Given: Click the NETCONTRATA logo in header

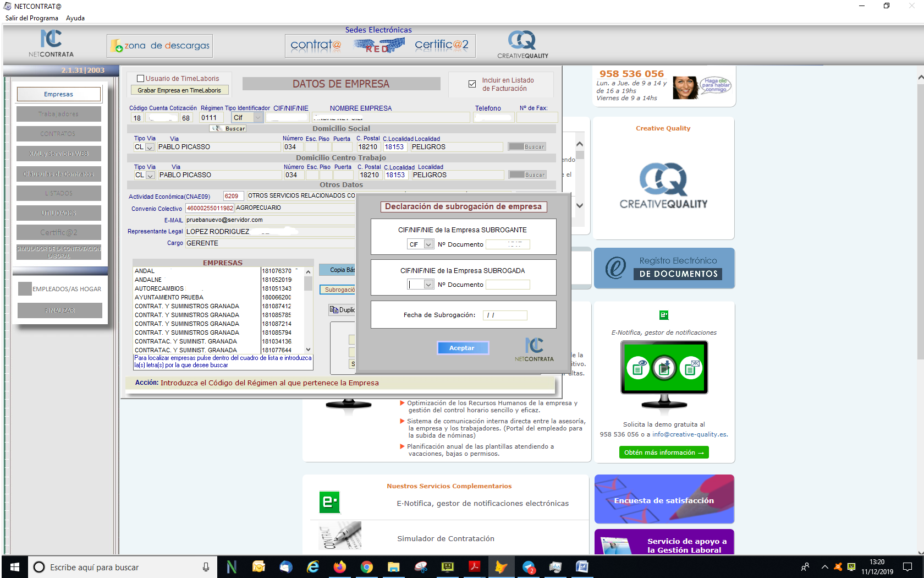Looking at the screenshot, I should 51,43.
